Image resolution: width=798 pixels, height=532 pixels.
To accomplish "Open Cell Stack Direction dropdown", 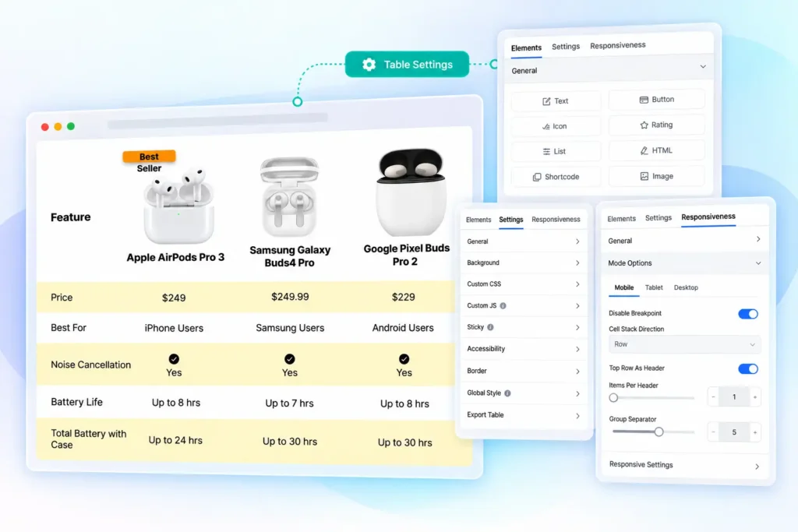I will click(x=684, y=344).
